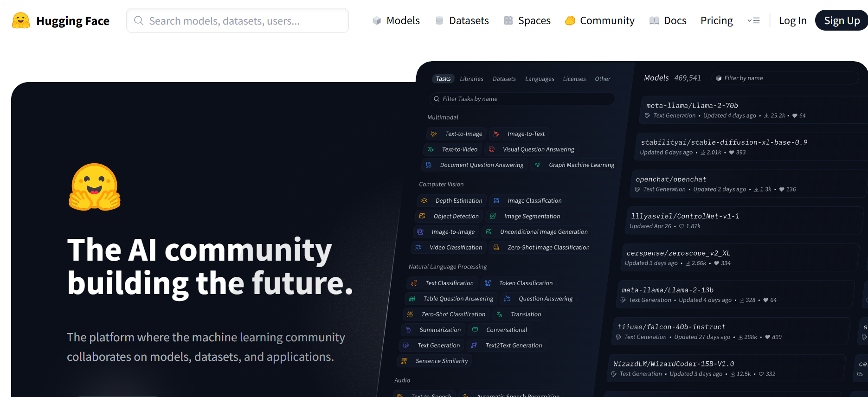Click the Question Answering task tag
The image size is (868, 397).
coord(538,299)
